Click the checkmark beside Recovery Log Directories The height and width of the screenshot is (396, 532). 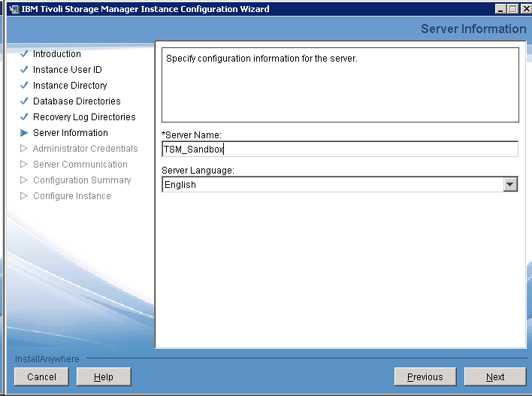(24, 117)
